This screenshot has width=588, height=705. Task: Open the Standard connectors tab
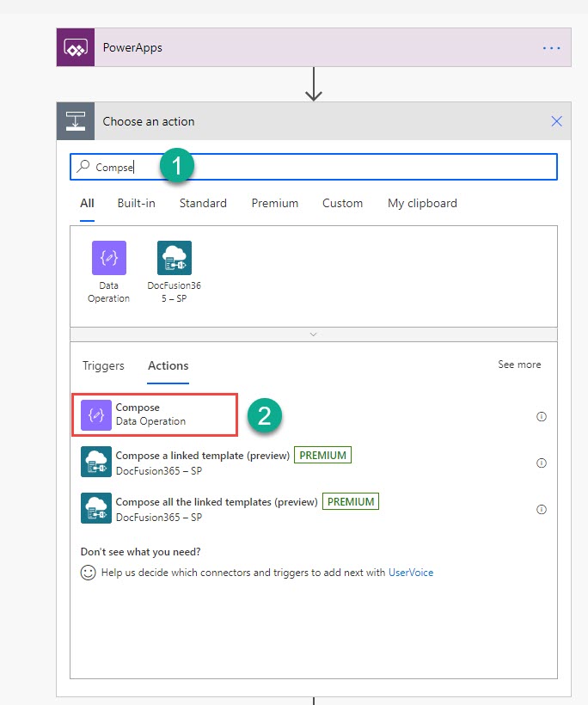click(x=203, y=204)
